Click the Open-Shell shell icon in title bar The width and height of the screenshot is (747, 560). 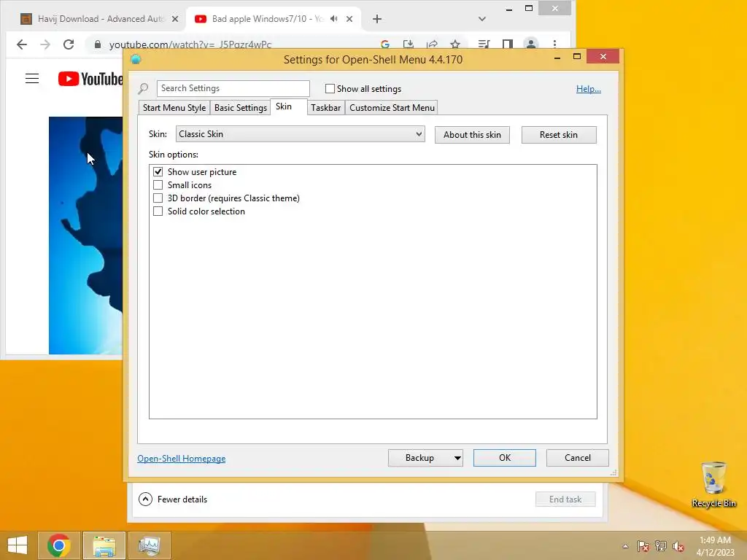tap(136, 60)
